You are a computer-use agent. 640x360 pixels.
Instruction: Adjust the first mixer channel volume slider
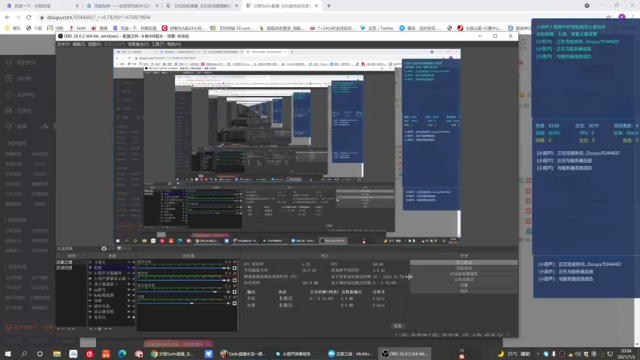(x=182, y=268)
